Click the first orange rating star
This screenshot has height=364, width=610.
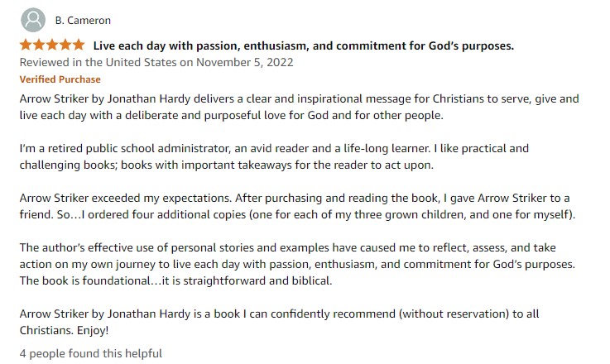26,45
